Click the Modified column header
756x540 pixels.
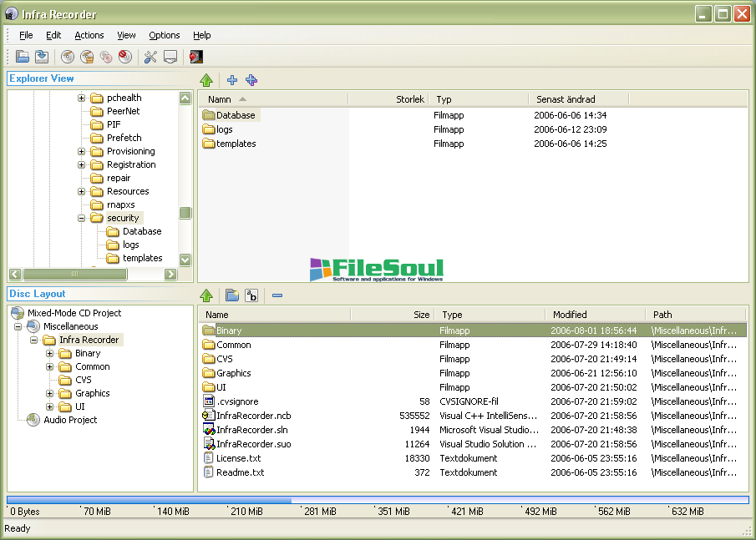[x=596, y=315]
